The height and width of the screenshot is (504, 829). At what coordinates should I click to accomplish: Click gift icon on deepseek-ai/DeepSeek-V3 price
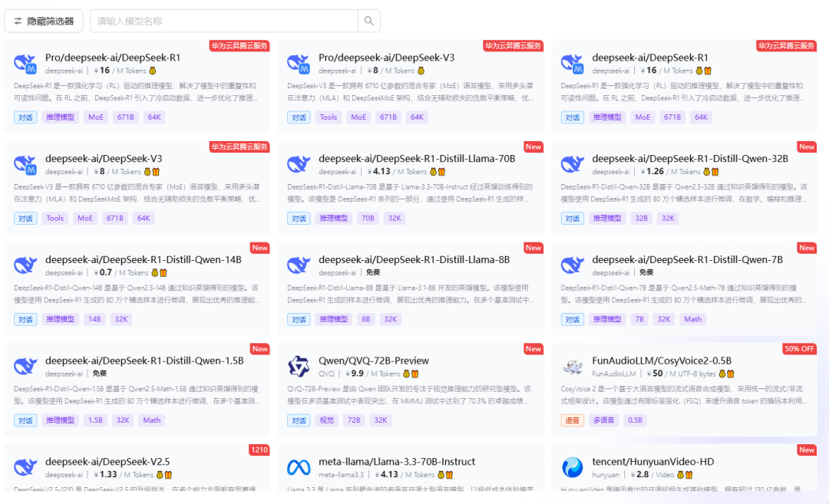pos(156,172)
